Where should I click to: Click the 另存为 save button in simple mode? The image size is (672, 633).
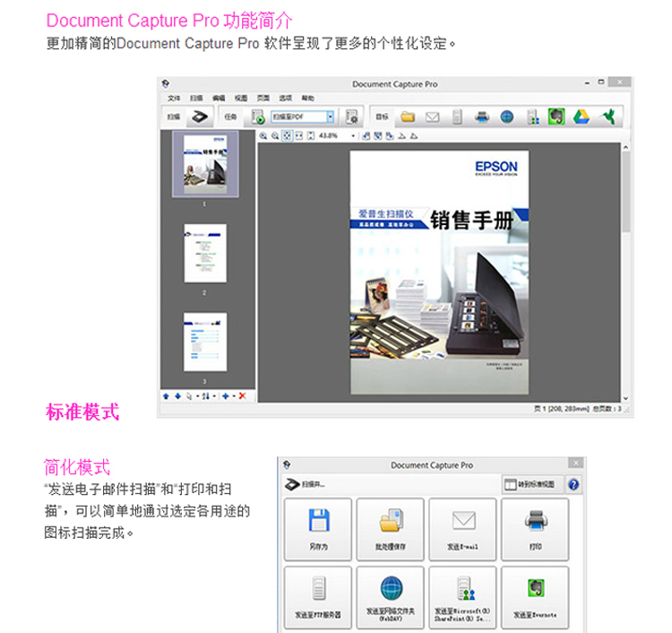(x=318, y=530)
